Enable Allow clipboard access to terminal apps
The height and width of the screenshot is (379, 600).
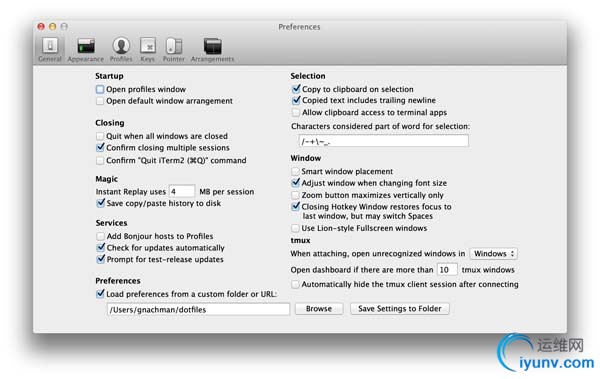[x=295, y=113]
